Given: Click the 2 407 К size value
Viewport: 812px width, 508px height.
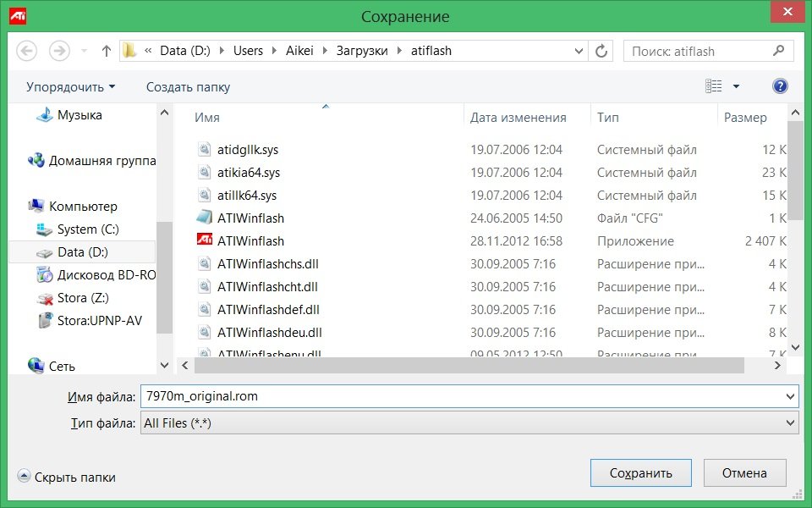Looking at the screenshot, I should (x=765, y=241).
